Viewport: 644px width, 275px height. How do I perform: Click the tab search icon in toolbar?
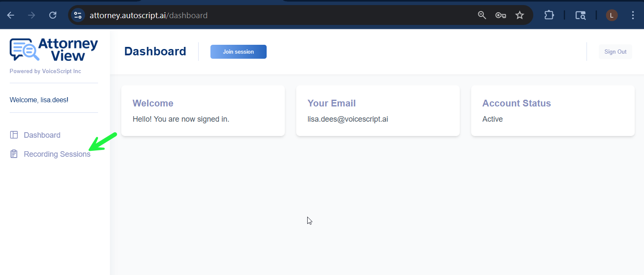(580, 16)
